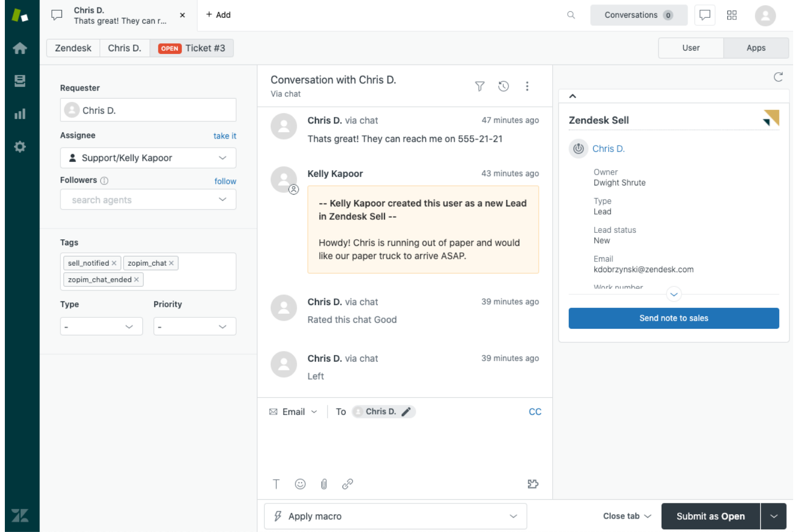Click the conversation filter icon
Screen dimensions: 798x532
pyautogui.click(x=479, y=86)
